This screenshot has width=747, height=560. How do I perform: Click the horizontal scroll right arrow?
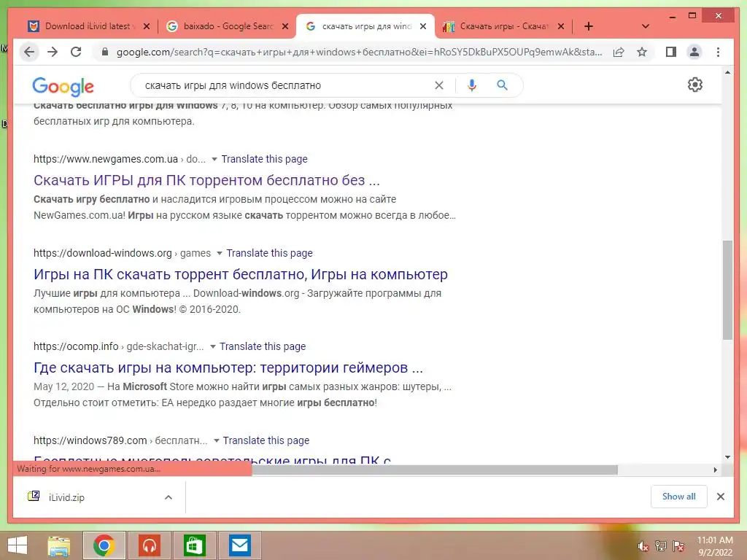(x=715, y=470)
